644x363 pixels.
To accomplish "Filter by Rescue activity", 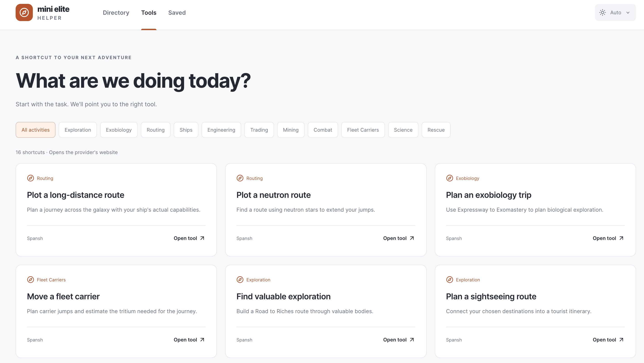I will tap(436, 130).
